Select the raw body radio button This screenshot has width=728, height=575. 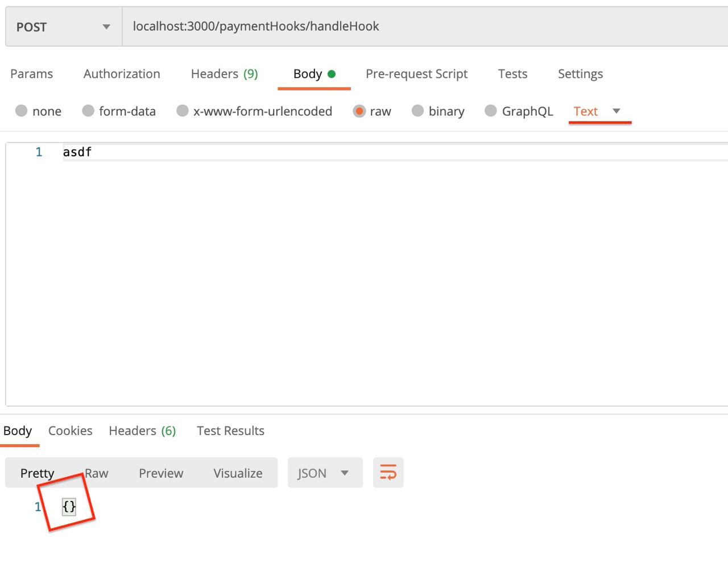[359, 111]
